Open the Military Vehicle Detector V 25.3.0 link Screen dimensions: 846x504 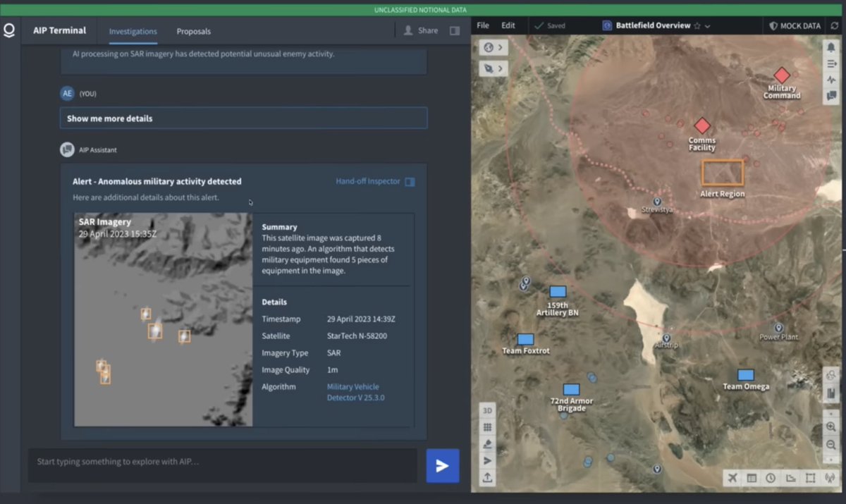[355, 392]
